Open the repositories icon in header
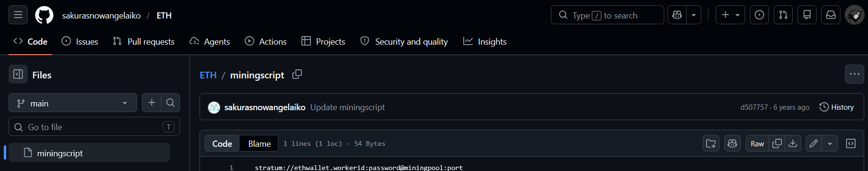The width and height of the screenshot is (868, 171). (x=807, y=15)
